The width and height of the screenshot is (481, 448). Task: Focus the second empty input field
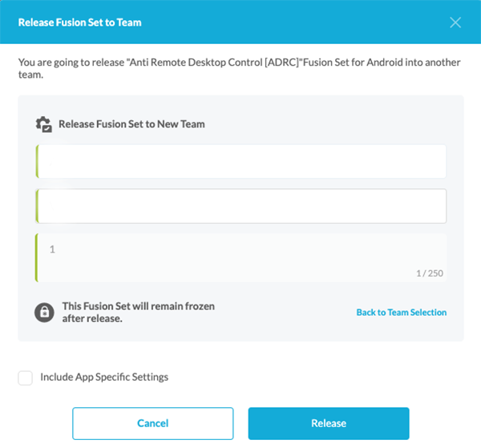pyautogui.click(x=240, y=206)
